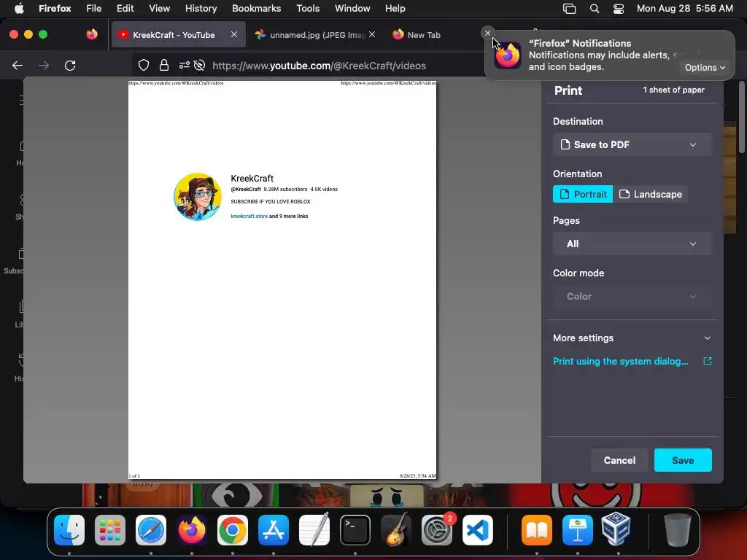
Task: Open site permissions icon in address bar
Action: 185,65
